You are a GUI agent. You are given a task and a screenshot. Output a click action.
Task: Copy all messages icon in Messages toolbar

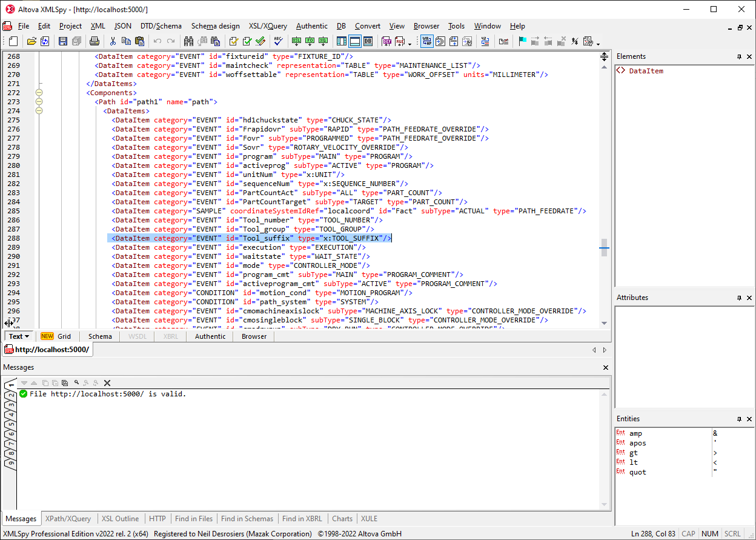(64, 382)
